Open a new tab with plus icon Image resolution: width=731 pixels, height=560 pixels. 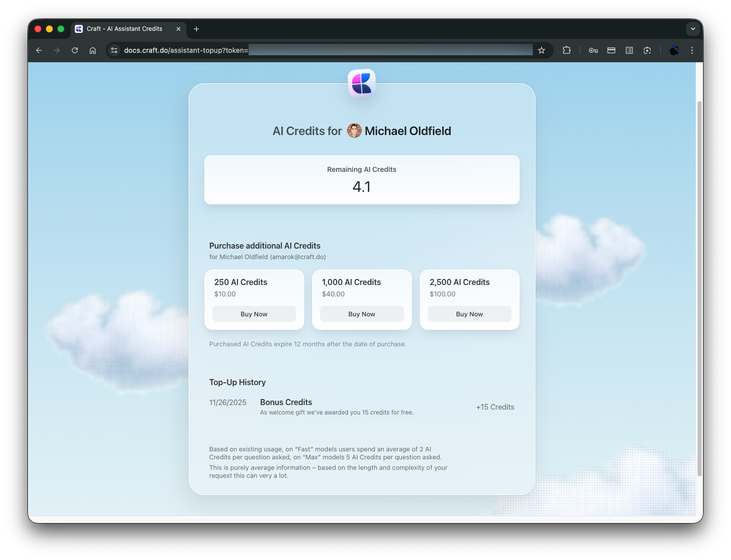[196, 29]
